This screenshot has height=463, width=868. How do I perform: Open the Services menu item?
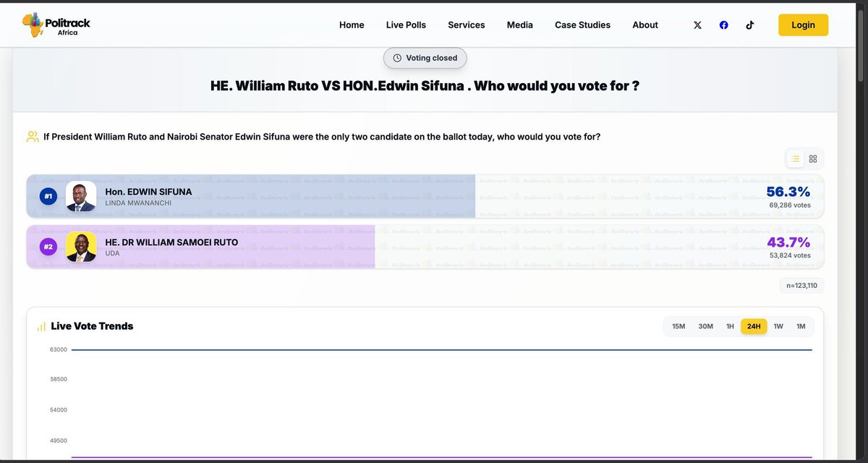tap(467, 25)
